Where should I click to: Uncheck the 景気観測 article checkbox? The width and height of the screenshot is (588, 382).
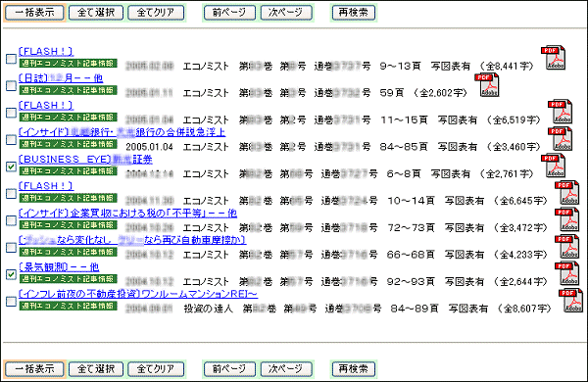click(x=11, y=274)
